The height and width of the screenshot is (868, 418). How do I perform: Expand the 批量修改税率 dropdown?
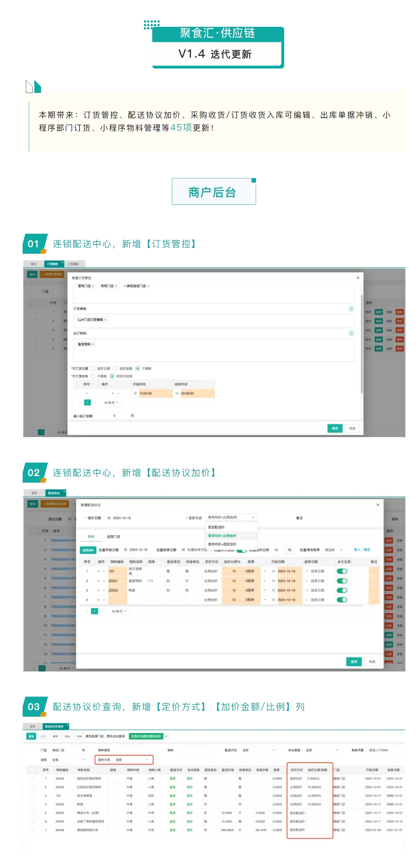[x=333, y=550]
